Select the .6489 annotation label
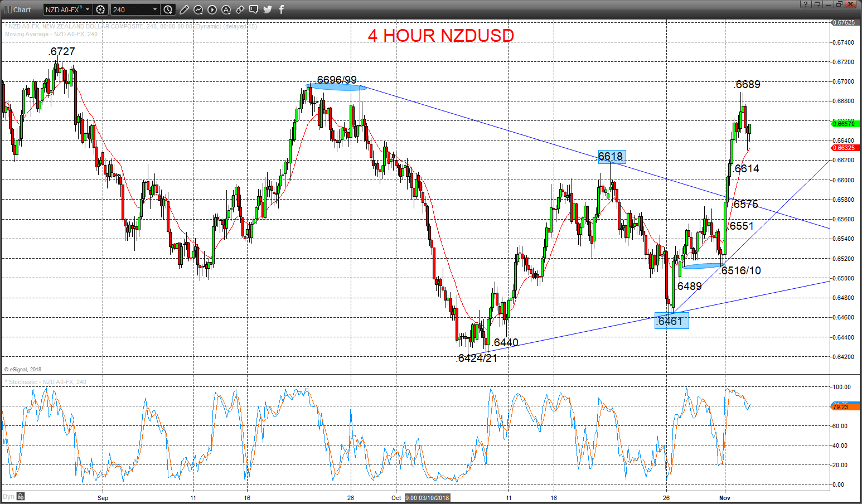Image resolution: width=862 pixels, height=504 pixels. (689, 286)
